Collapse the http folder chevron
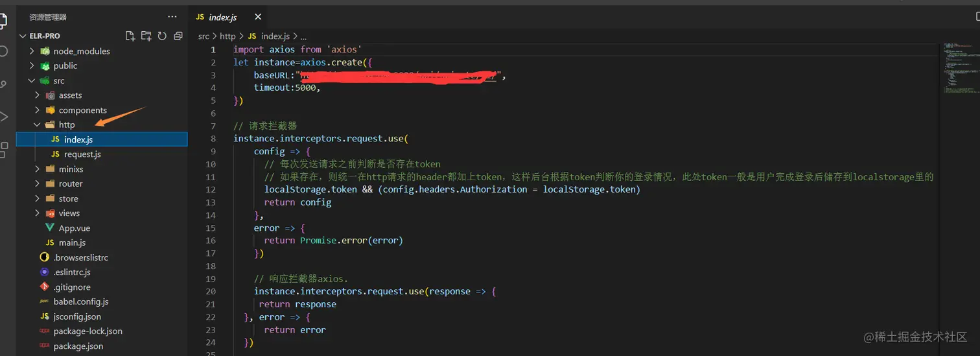The width and height of the screenshot is (980, 356). (38, 125)
